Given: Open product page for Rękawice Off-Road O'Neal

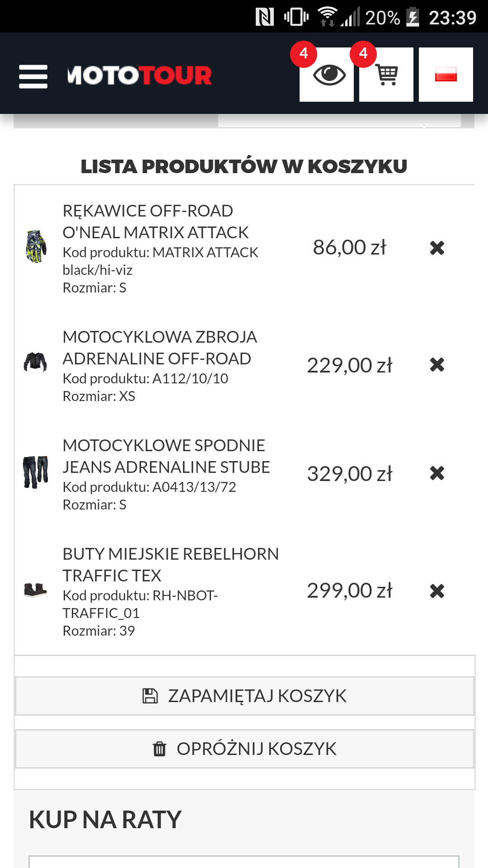Looking at the screenshot, I should point(155,222).
